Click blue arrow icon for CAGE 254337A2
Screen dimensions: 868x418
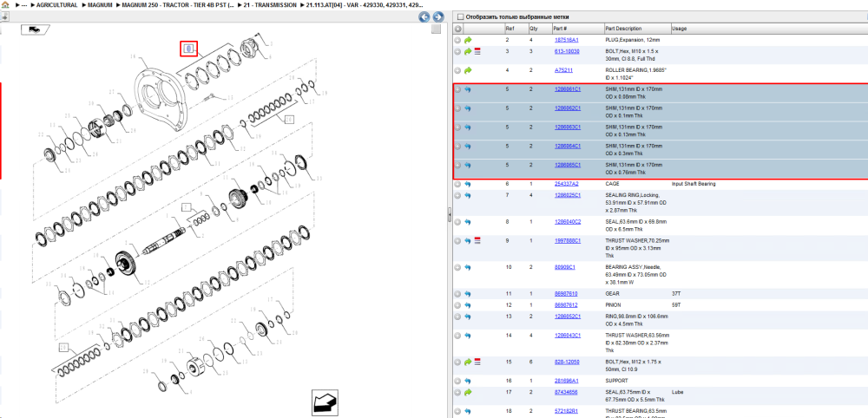[x=468, y=184]
